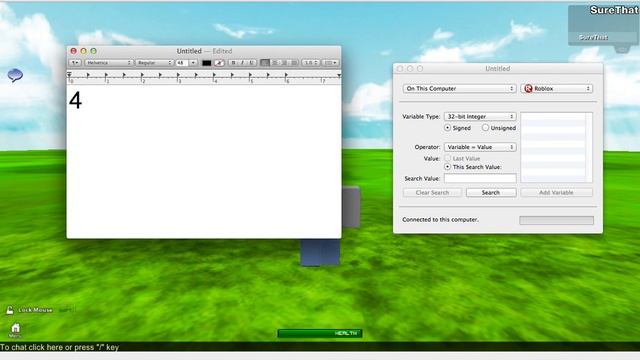Viewport: 640px width, 360px height.
Task: Align text left in TextEdit
Action: click(265, 63)
